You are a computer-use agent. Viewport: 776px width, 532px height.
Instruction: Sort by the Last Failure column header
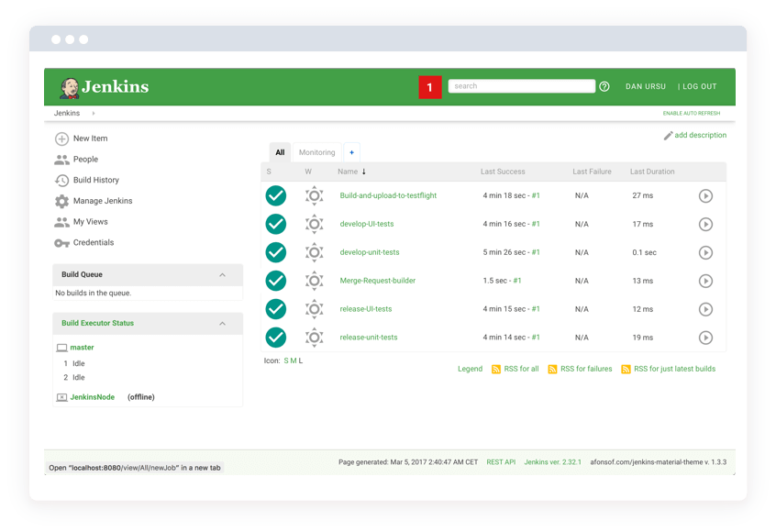point(592,172)
